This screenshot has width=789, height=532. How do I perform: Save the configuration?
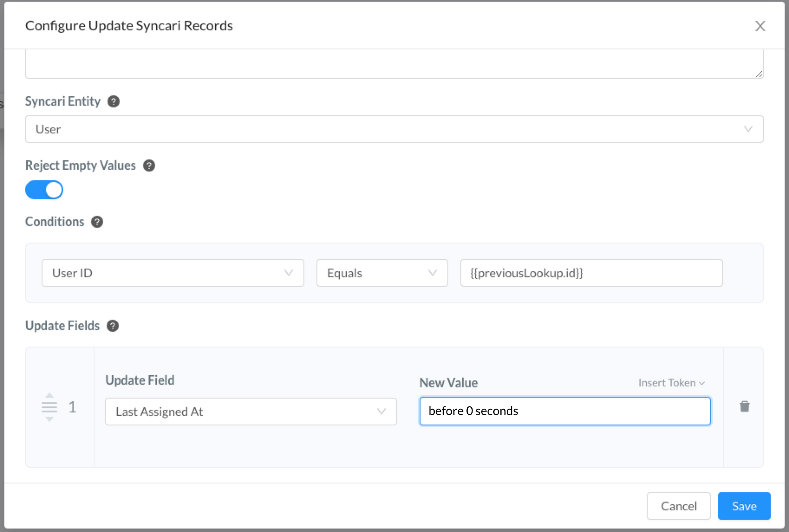pyautogui.click(x=744, y=506)
